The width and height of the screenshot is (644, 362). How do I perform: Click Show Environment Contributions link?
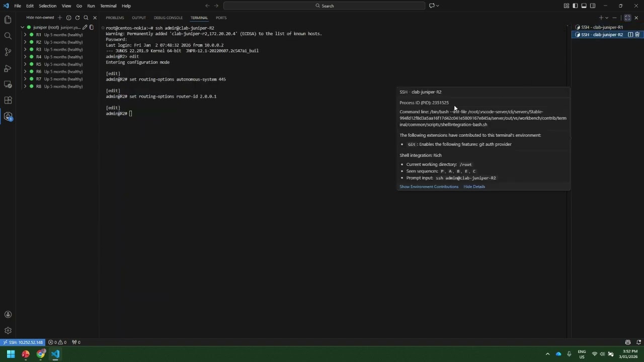[x=429, y=187]
